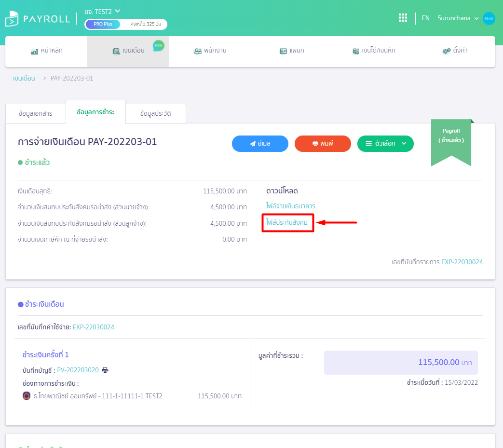Go to the หน้าหลัก home menu
This screenshot has width=503, height=448.
46,51
